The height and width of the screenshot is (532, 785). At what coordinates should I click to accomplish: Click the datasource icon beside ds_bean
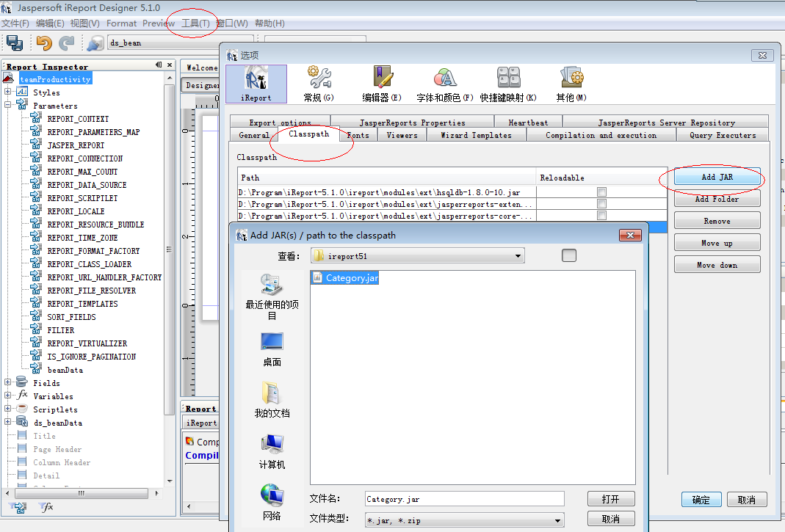tap(95, 43)
